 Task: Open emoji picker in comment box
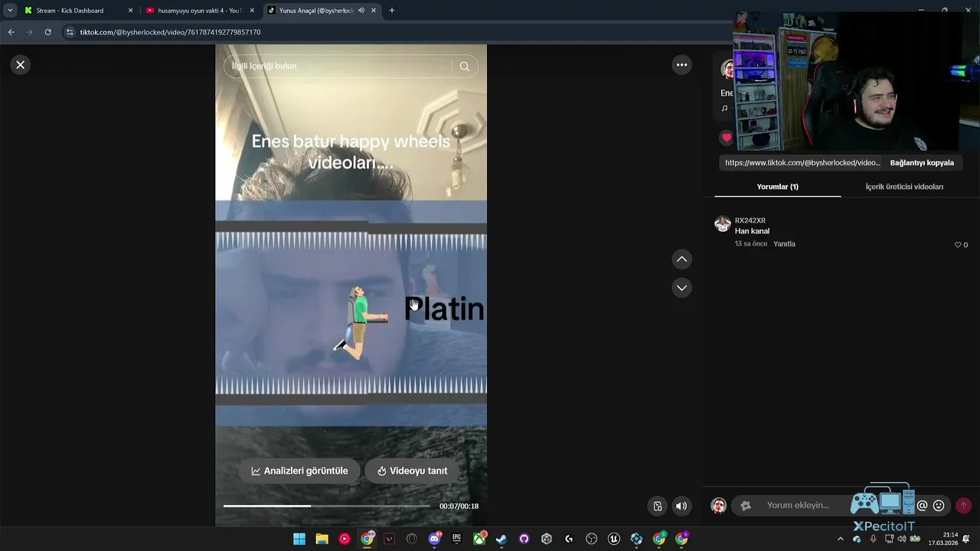[x=939, y=506]
